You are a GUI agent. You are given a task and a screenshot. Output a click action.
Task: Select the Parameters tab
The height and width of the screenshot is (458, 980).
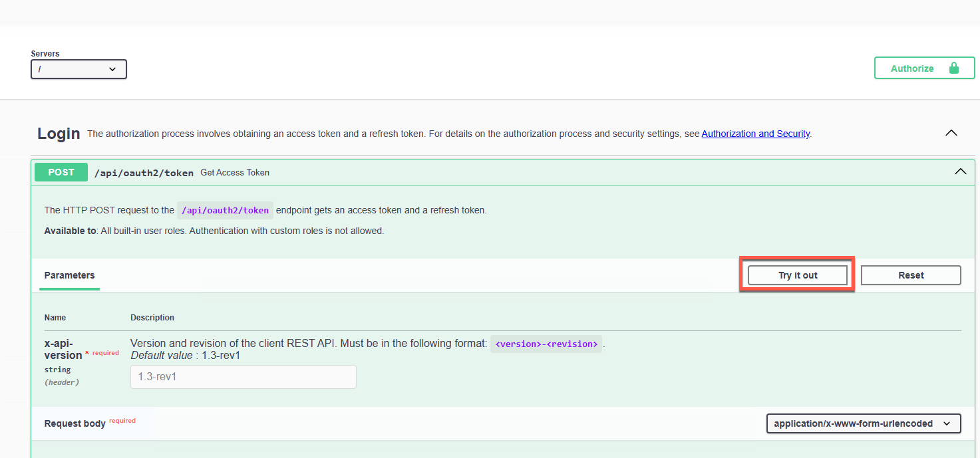tap(69, 275)
